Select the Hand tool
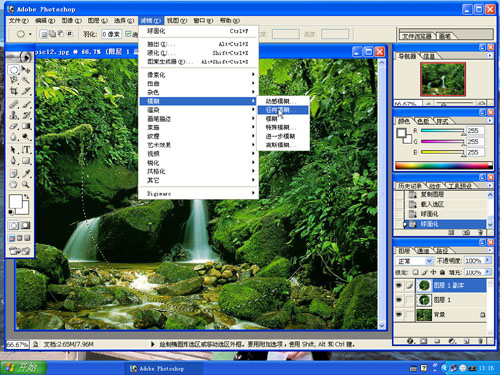 pos(14,184)
